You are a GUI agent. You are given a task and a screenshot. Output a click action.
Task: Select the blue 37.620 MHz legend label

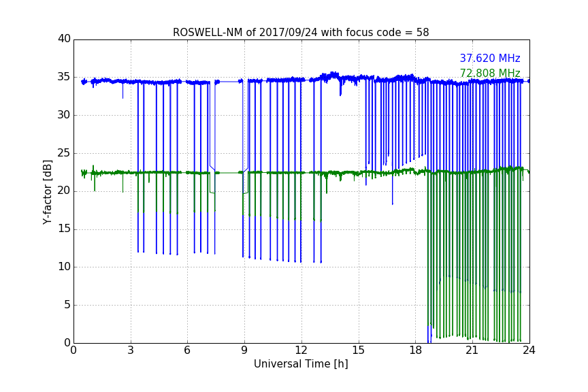tap(490, 59)
